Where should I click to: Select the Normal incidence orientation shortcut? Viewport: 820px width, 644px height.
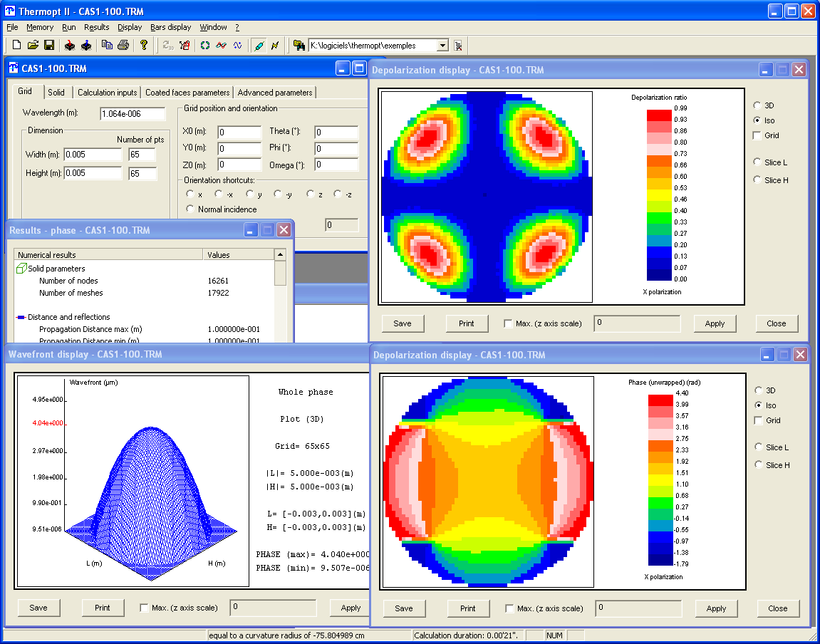190,209
